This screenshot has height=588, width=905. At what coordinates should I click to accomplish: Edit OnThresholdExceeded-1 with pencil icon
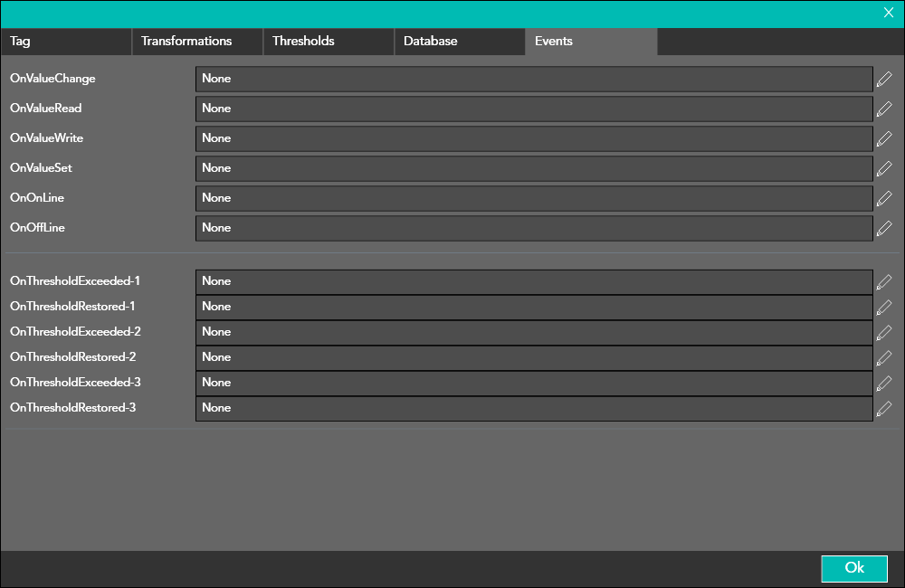pos(884,281)
